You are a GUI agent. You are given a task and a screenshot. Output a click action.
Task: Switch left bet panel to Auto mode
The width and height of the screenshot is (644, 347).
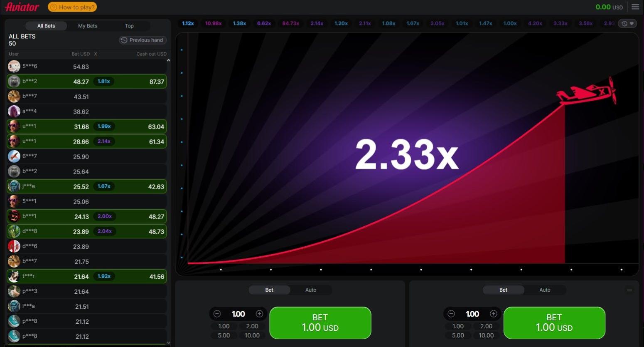click(x=310, y=290)
